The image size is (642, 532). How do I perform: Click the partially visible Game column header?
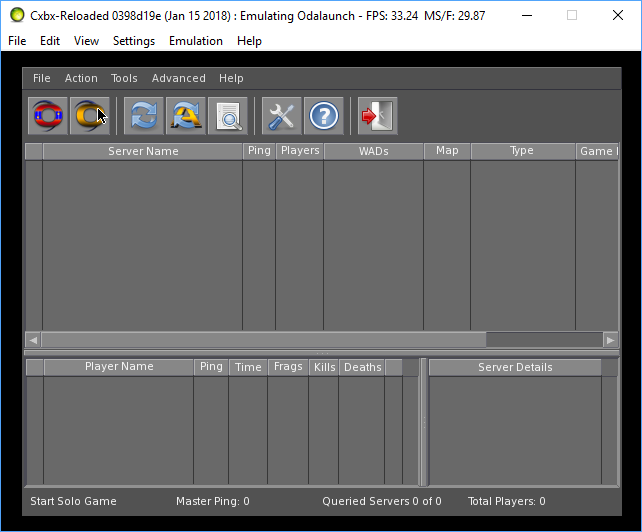(597, 151)
